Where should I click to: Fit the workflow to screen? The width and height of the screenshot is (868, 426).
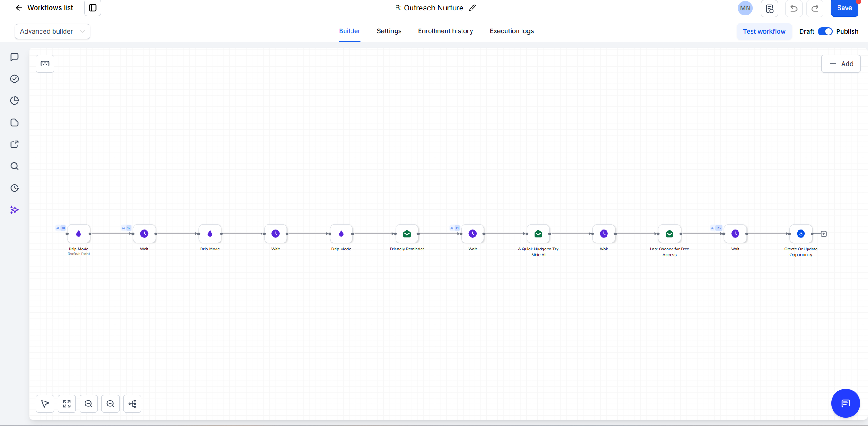(67, 404)
